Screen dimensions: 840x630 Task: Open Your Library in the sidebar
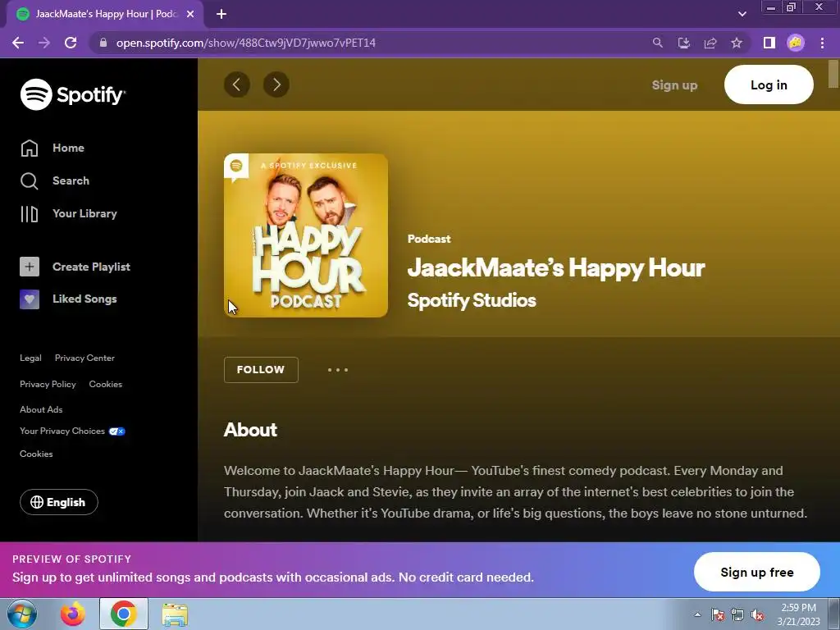point(68,213)
